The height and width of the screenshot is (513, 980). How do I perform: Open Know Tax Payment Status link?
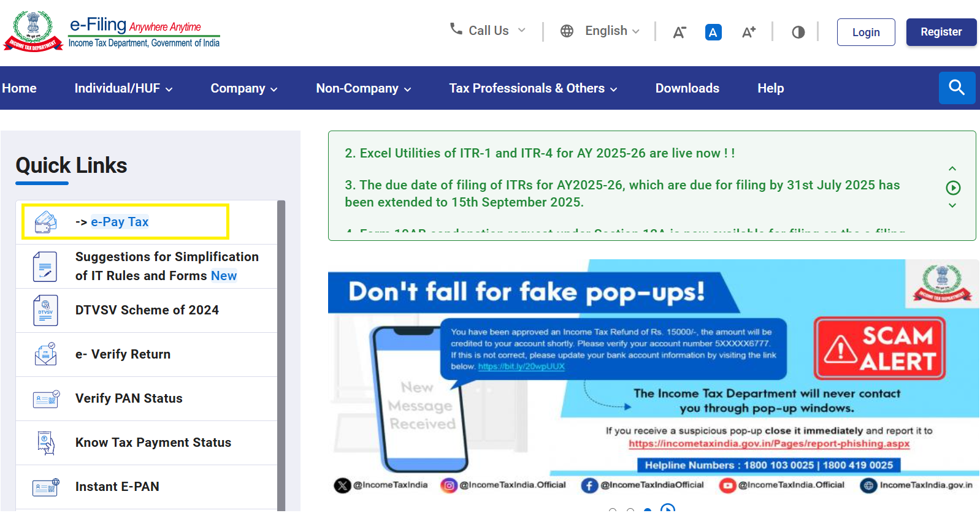[153, 443]
